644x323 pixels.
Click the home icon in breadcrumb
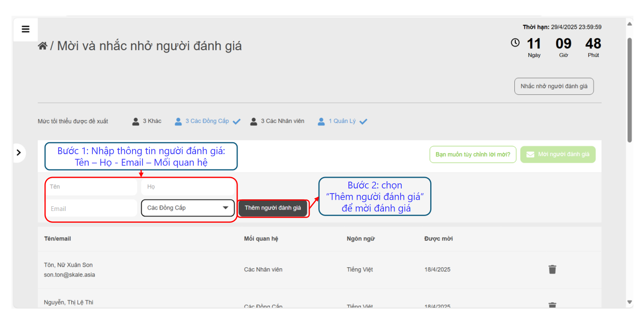pyautogui.click(x=42, y=46)
